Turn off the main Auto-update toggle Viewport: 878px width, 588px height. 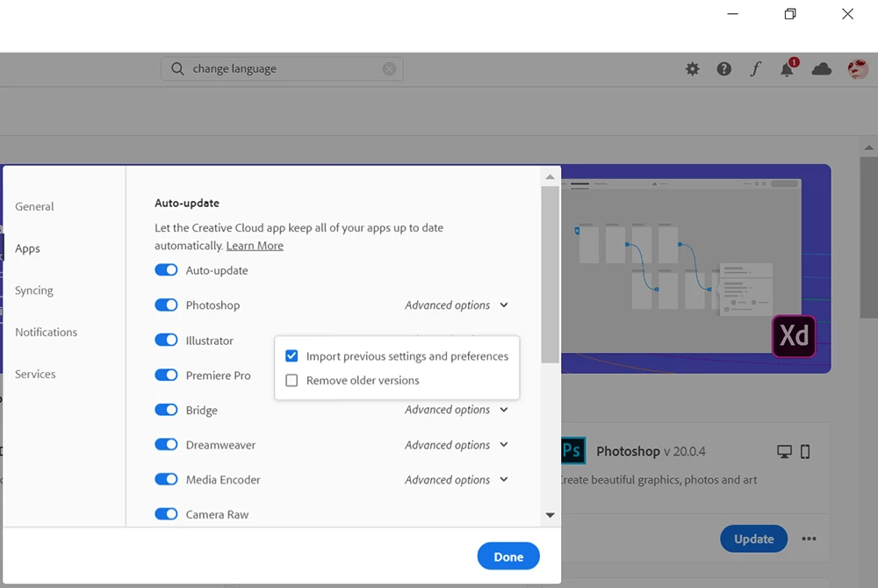click(x=166, y=270)
